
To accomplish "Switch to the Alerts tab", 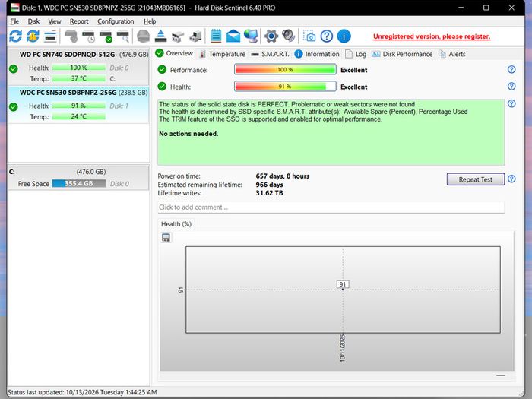I will click(x=452, y=54).
